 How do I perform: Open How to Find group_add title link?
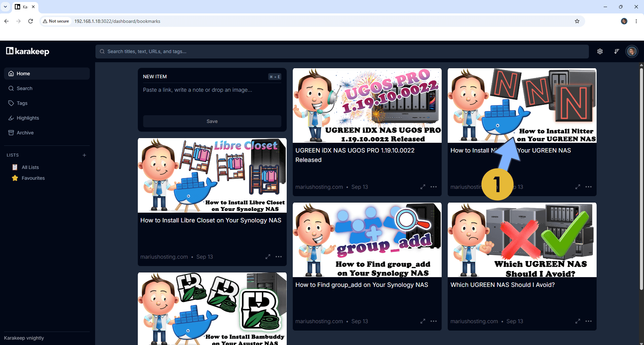coord(362,285)
